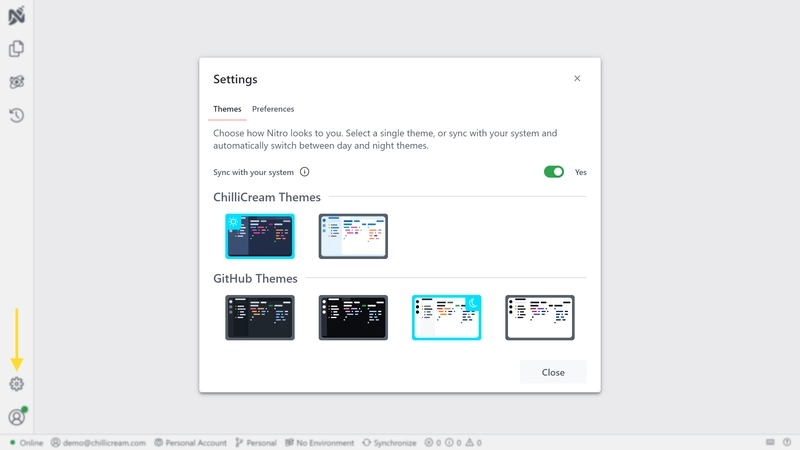Click the Personal branch entry in the status bar

[x=256, y=442]
